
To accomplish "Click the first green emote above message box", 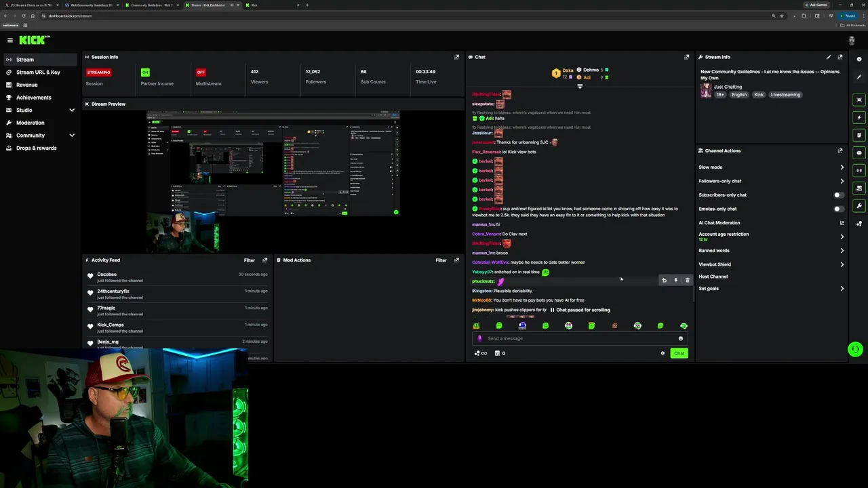I will coord(476,326).
